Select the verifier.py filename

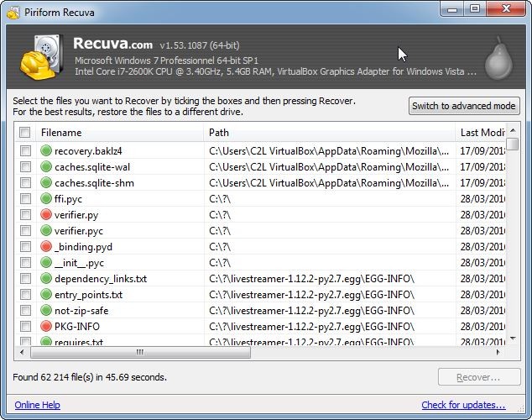click(x=76, y=215)
